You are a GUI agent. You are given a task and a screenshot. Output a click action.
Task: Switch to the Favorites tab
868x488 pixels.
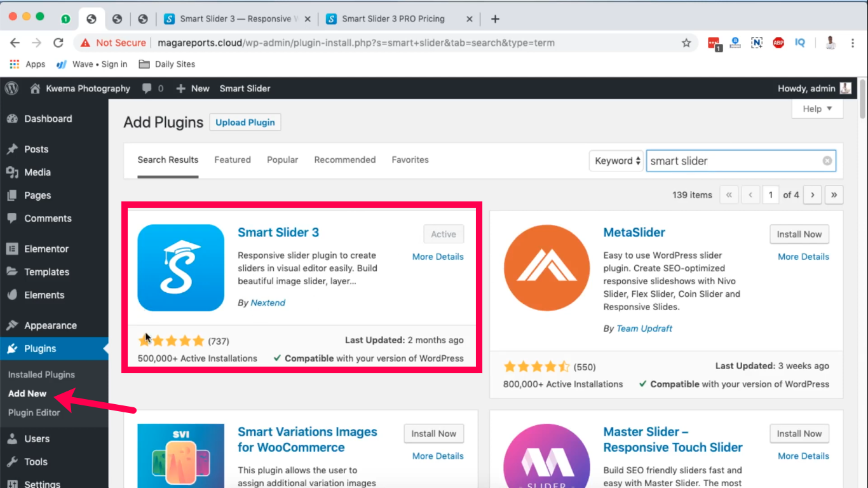pyautogui.click(x=410, y=160)
